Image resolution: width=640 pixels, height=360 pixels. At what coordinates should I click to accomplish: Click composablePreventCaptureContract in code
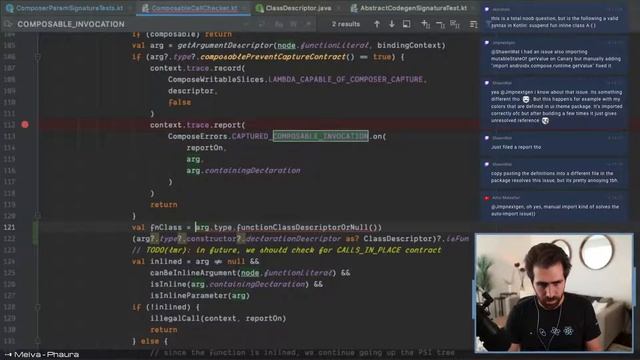(x=273, y=57)
